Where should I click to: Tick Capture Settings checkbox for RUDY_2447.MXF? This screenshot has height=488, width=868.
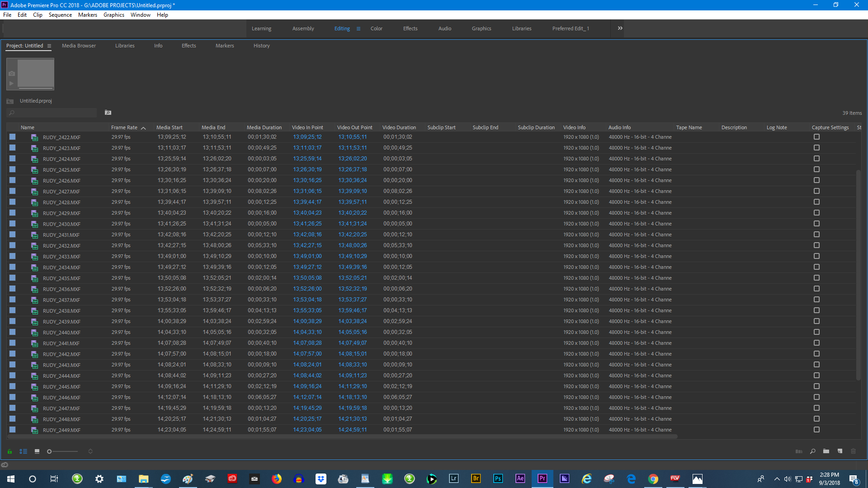[x=816, y=408]
